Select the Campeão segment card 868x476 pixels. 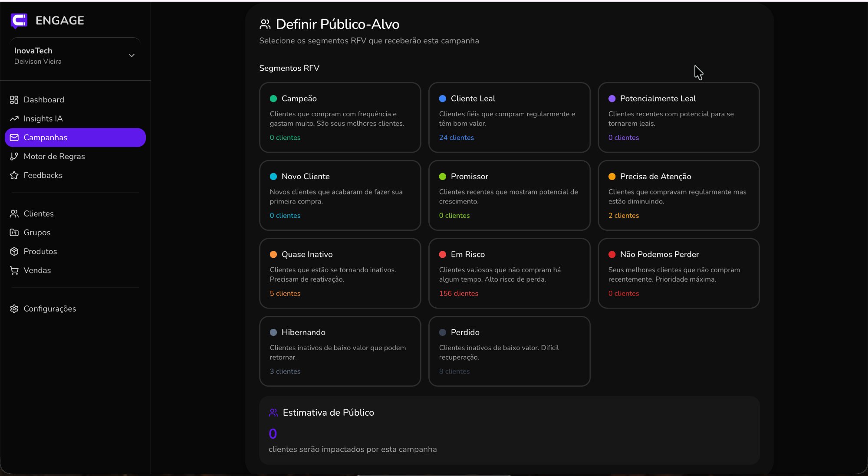(340, 118)
